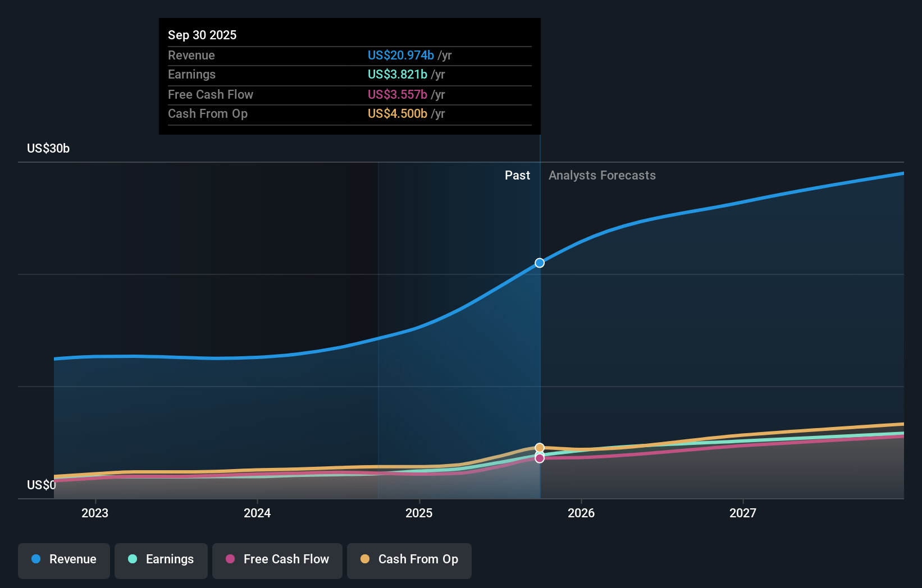
Task: Select the Analysts Forecasts label
Action: click(x=602, y=175)
